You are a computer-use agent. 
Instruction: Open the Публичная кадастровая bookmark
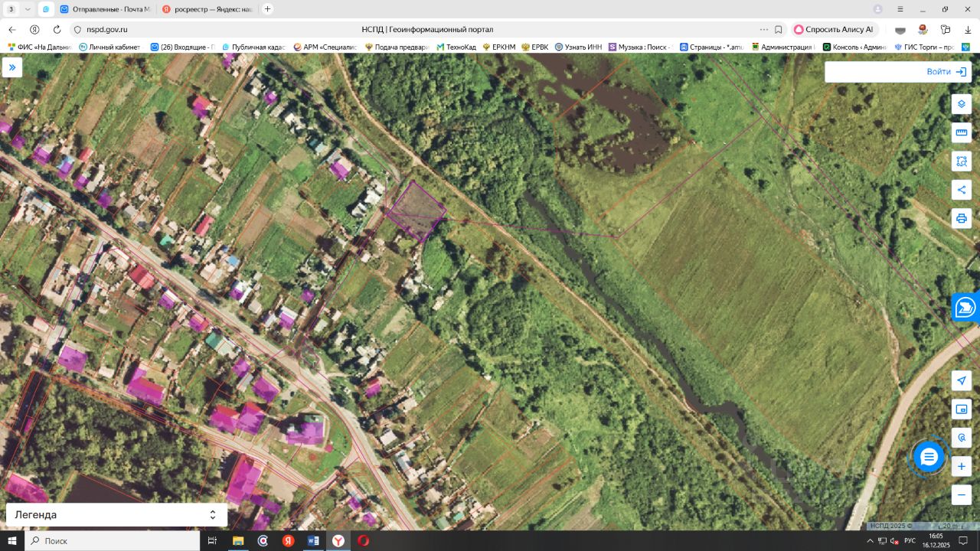[253, 47]
